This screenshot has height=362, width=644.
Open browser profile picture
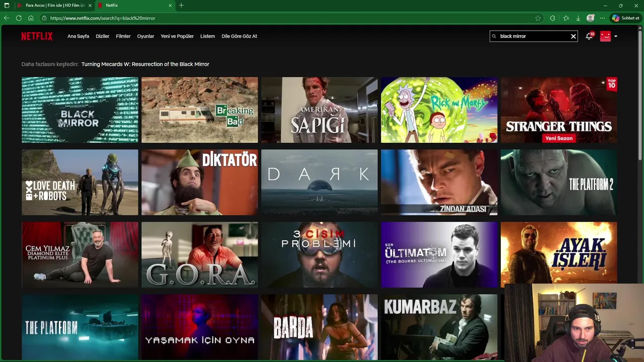[591, 18]
